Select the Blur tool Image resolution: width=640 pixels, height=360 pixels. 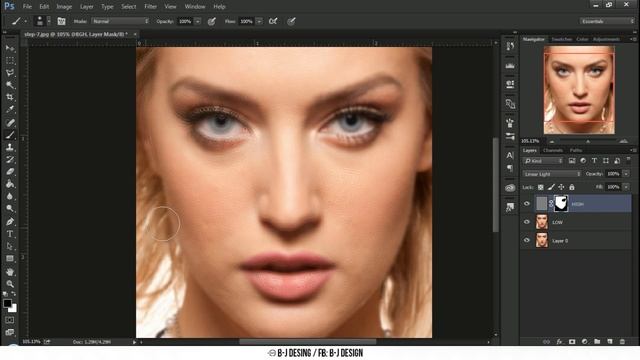10,196
